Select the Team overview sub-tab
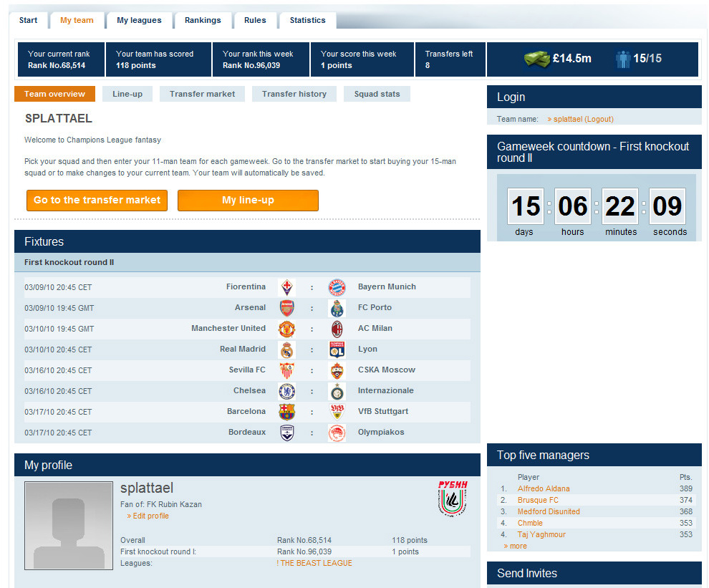The height and width of the screenshot is (588, 709). click(x=54, y=94)
